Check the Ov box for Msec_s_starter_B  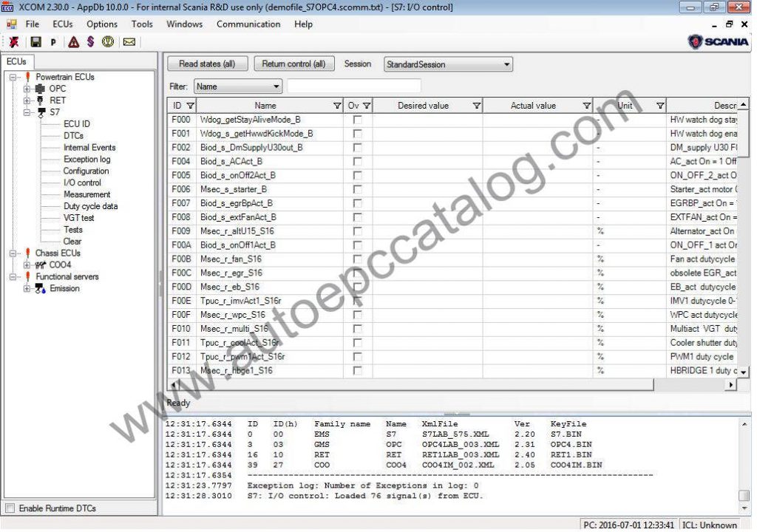358,189
